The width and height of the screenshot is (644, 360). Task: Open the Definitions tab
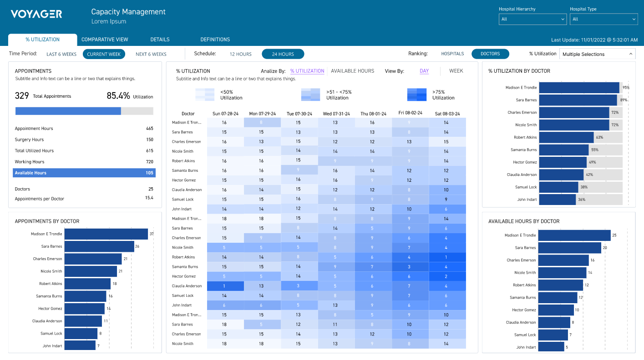tap(215, 40)
